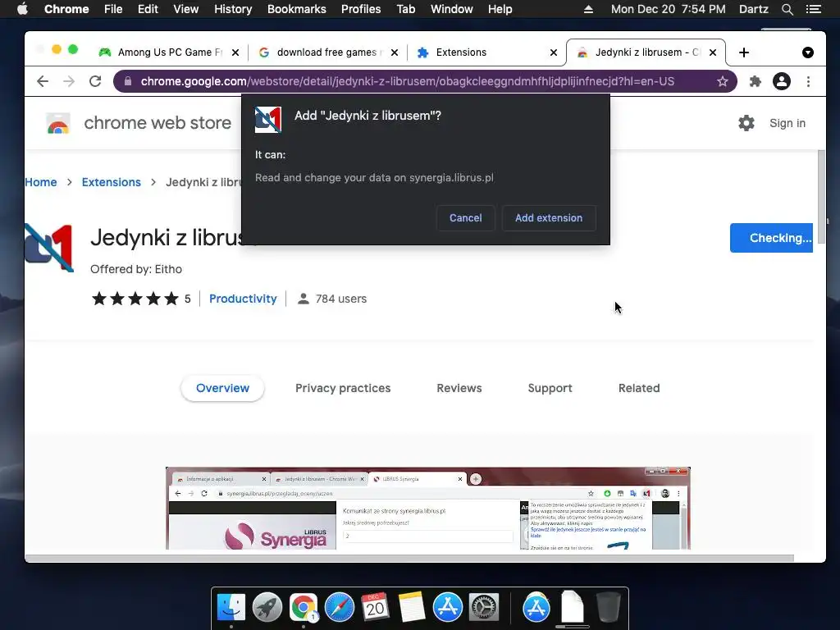Viewport: 840px width, 630px height.
Task: View site info via the lock icon
Action: [127, 81]
